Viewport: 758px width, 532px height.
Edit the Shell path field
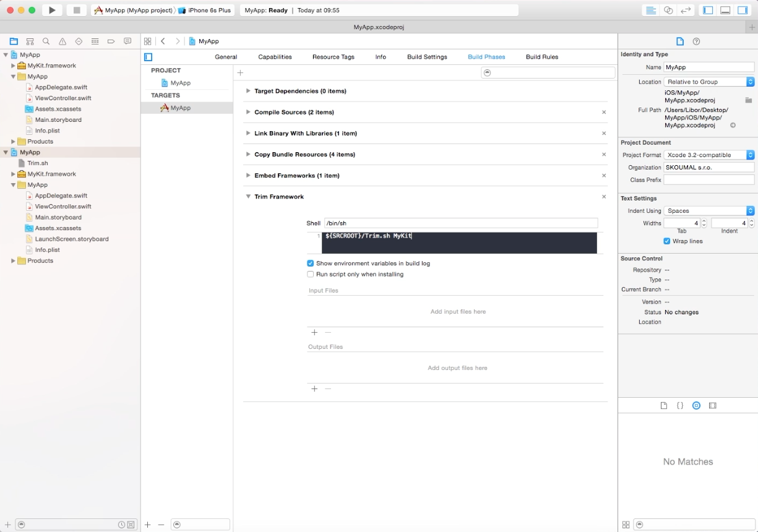tap(461, 223)
